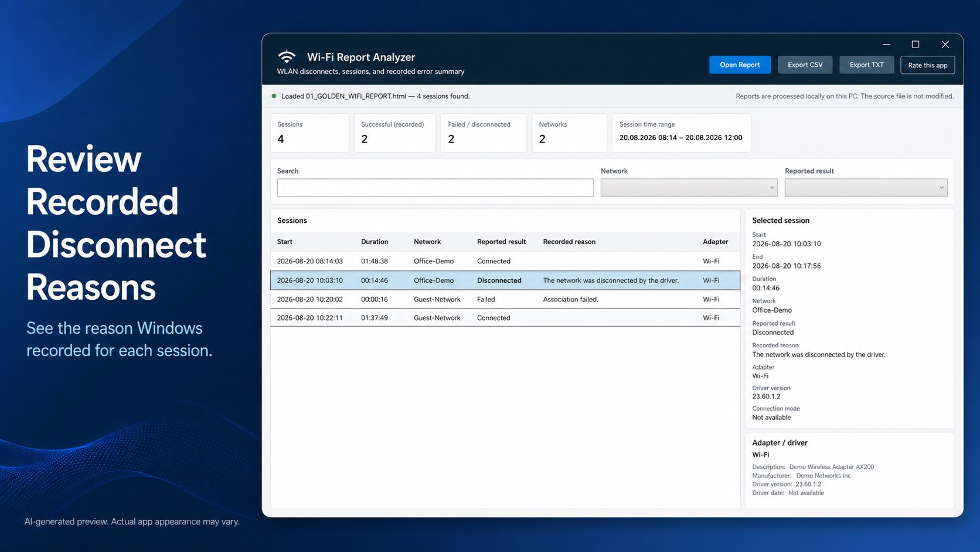Viewport: 980px width, 552px height.
Task: Click the Failed result cell
Action: [486, 299]
